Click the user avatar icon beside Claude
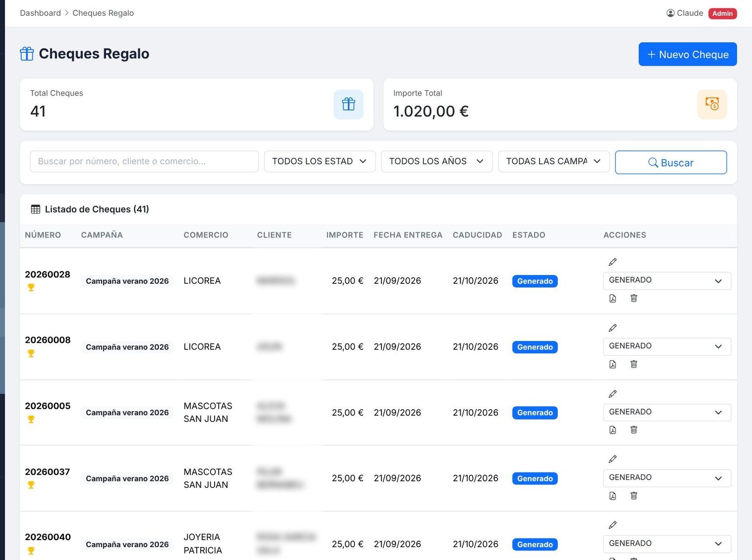752x560 pixels. (x=670, y=13)
